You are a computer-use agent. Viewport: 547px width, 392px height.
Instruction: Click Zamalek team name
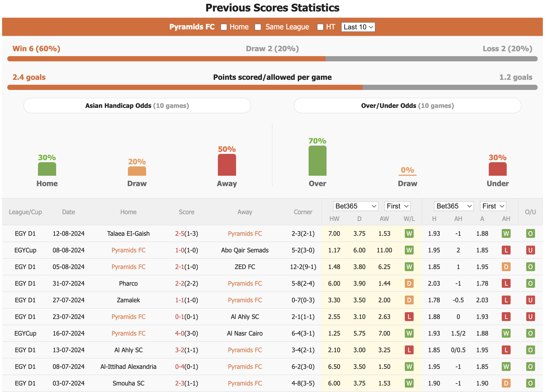[128, 300]
